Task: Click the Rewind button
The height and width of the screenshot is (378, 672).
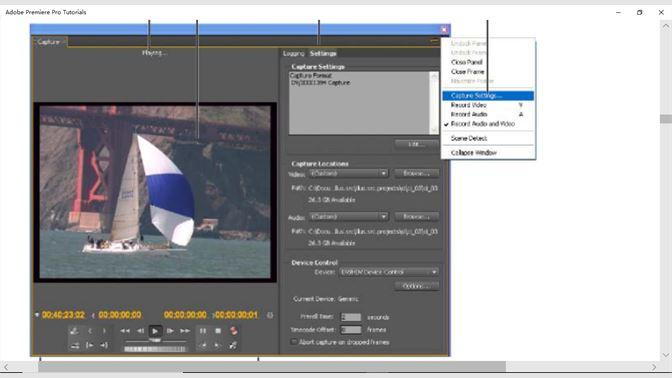Action: click(125, 331)
